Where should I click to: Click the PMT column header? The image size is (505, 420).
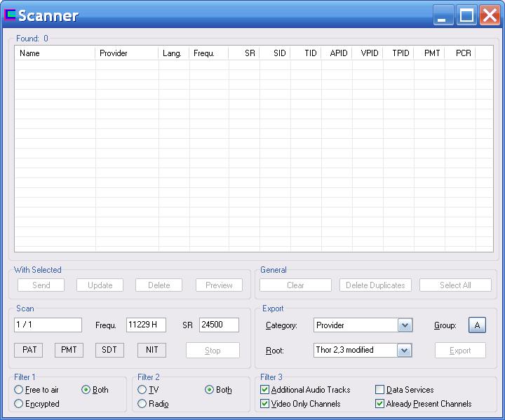[x=429, y=53]
